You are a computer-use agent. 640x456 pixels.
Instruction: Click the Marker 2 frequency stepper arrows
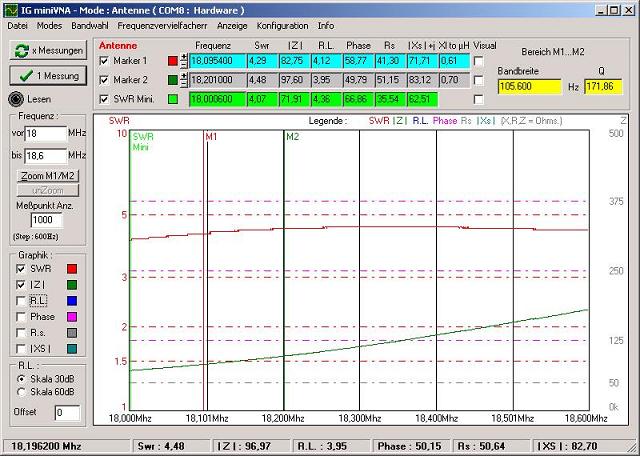tap(184, 80)
